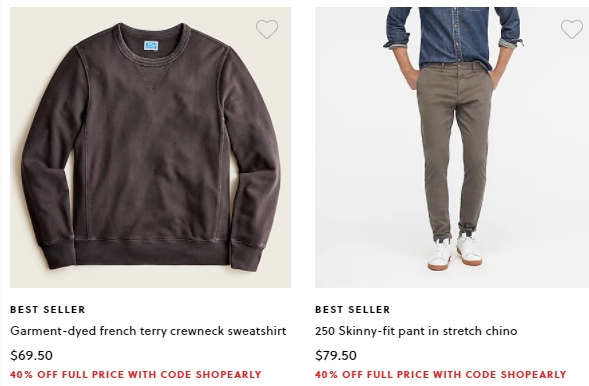Click the V-stitch detail on sweatshirt collar
This screenshot has width=589, height=386.
(152, 77)
